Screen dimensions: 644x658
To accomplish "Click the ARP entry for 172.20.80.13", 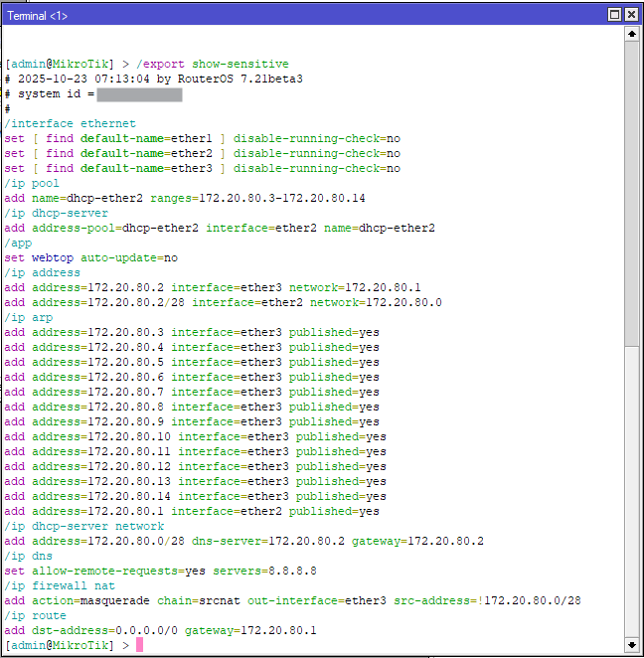I will click(x=195, y=481).
